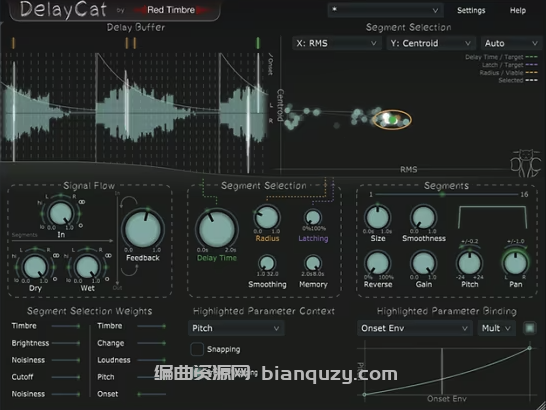Click the binding curve's lower start point
This screenshot has height=410, width=546.
click(364, 395)
